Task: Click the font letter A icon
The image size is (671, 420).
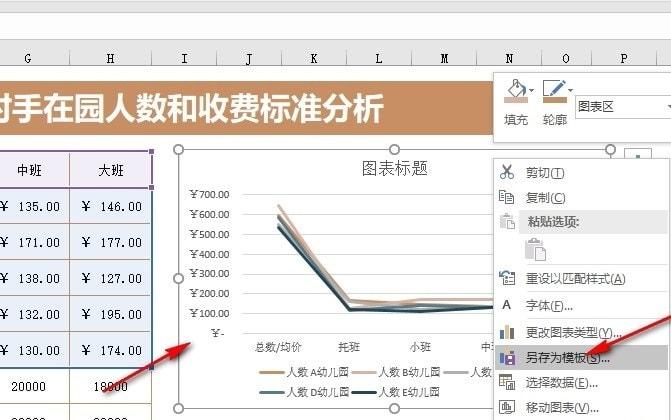Action: click(507, 305)
